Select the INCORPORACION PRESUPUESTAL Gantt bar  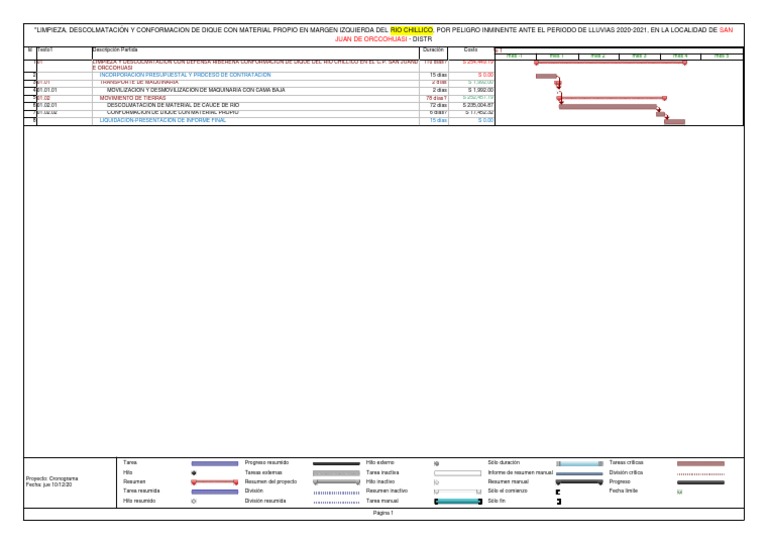coord(546,76)
